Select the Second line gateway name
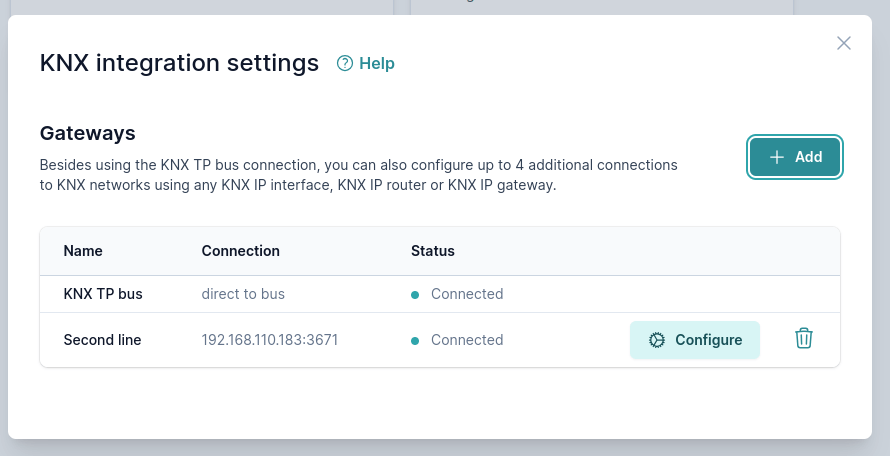The height and width of the screenshot is (456, 890). [x=102, y=340]
